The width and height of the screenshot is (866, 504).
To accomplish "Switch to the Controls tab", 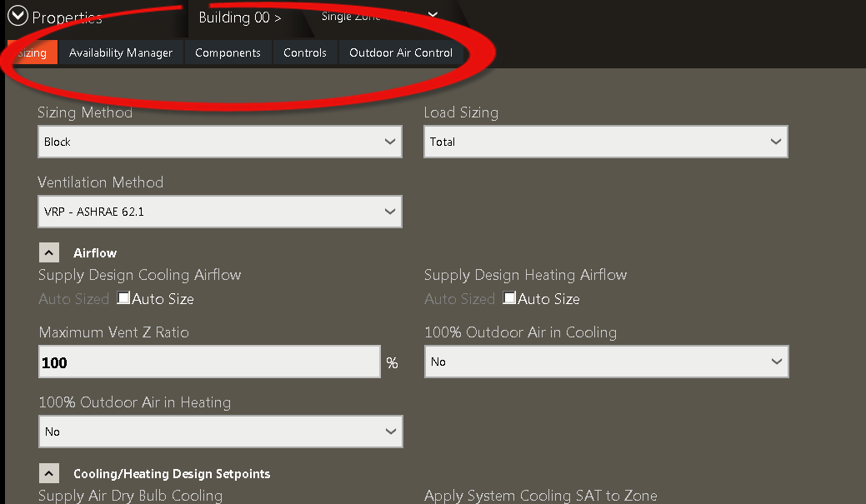I will 305,52.
